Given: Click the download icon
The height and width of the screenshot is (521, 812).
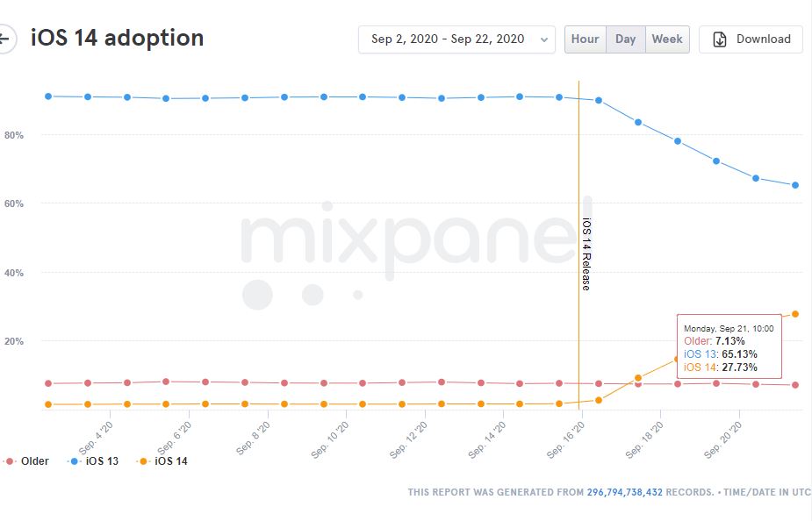Looking at the screenshot, I should (x=720, y=39).
